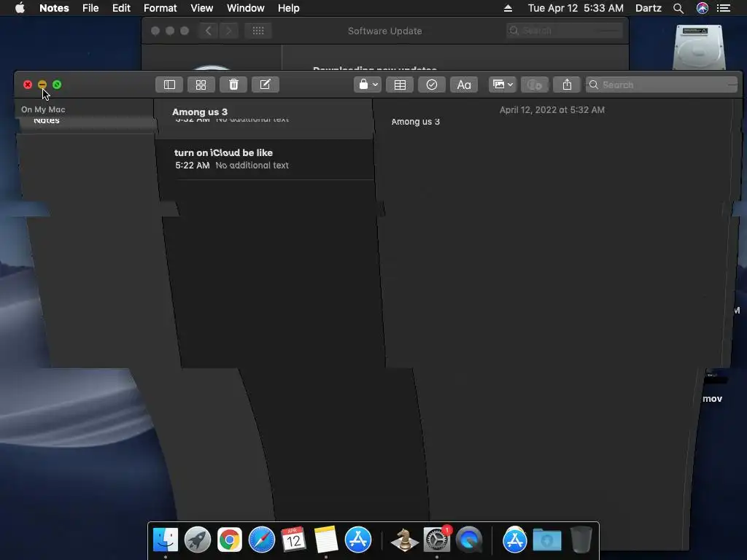Open the Aa text format options

pyautogui.click(x=464, y=85)
